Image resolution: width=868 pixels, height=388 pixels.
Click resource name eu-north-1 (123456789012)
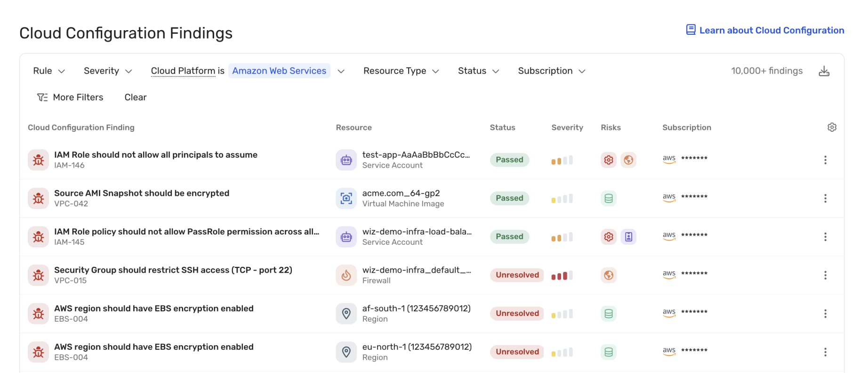click(x=417, y=347)
